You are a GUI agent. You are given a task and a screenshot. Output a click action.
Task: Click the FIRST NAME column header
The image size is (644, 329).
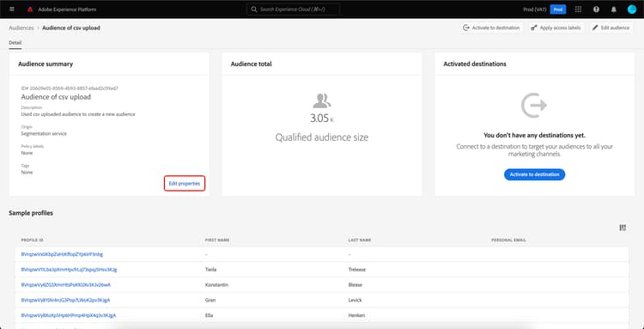[217, 240]
